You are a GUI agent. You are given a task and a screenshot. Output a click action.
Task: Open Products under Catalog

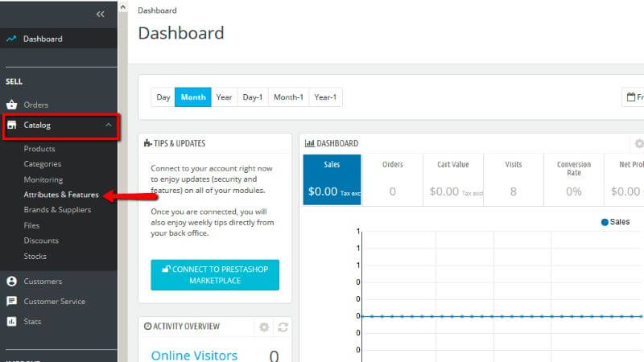click(x=39, y=149)
